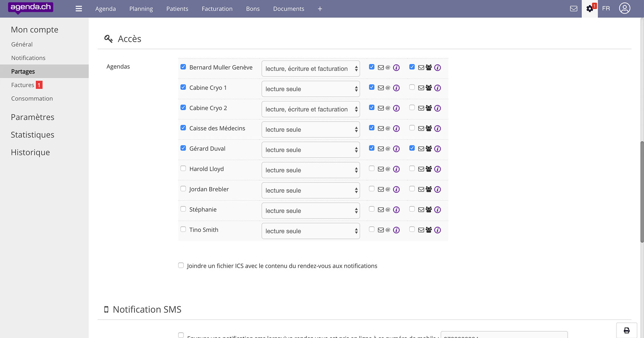Click the plus icon after Documents
This screenshot has height=338, width=644.
tap(320, 9)
